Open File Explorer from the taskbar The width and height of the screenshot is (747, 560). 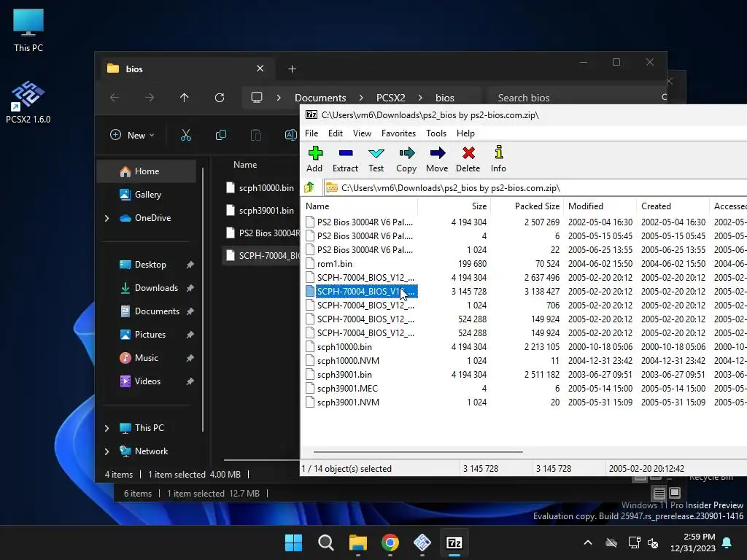[357, 542]
